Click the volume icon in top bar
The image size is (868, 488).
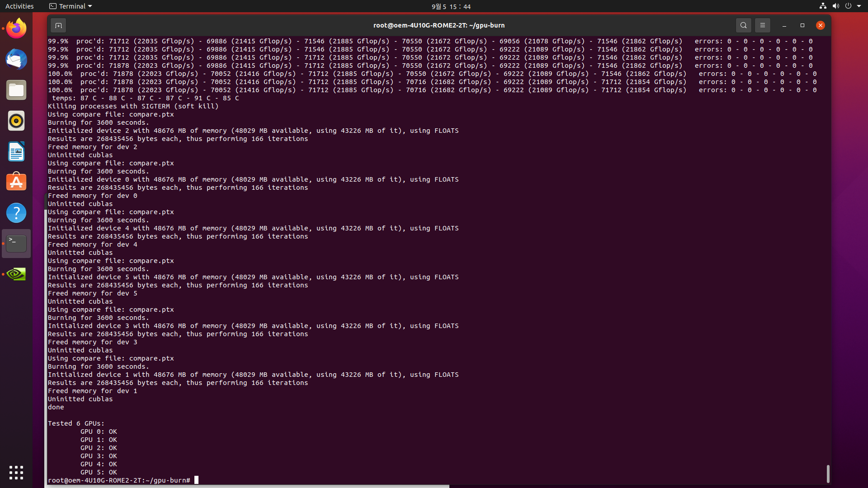(x=835, y=6)
